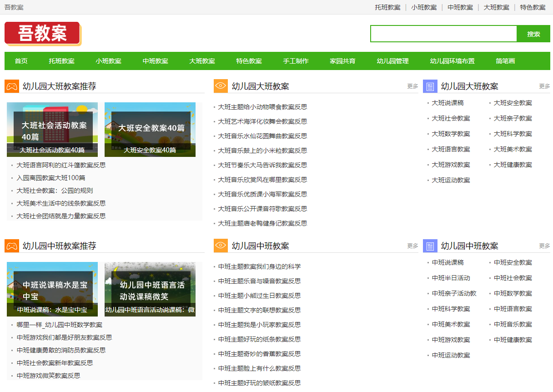The height and width of the screenshot is (392, 553).
Task: Click 特色教案 link in top bar
Action: (533, 7)
